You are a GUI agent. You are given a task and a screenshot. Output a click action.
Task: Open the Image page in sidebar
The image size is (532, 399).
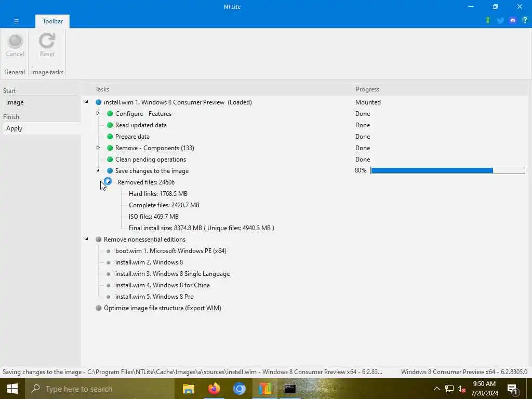[x=15, y=102]
